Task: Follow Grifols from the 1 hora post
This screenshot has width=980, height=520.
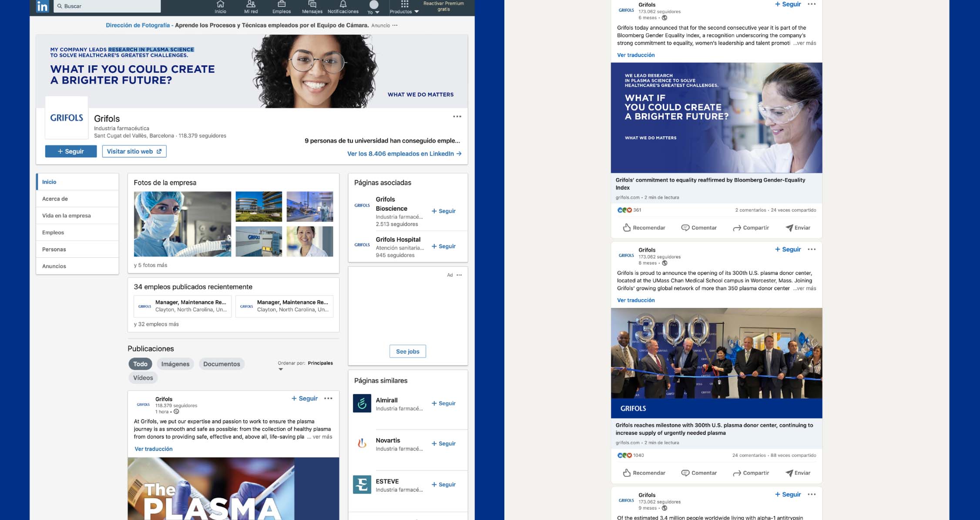Action: 305,398
